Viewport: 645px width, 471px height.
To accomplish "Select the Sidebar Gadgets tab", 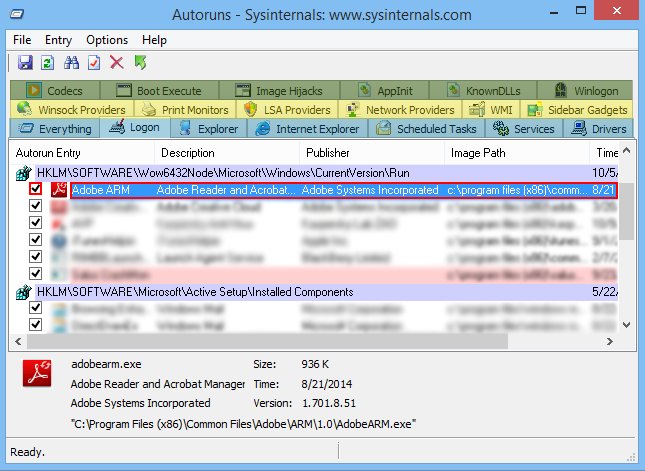I will pos(577,110).
